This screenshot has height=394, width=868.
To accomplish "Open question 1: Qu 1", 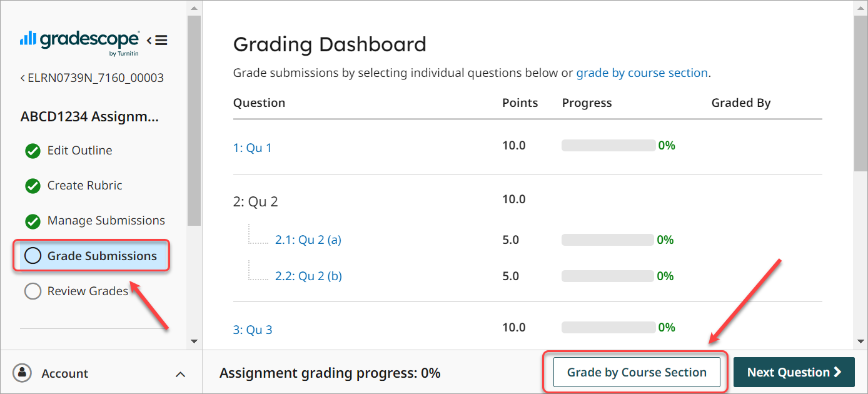I will click(x=253, y=147).
